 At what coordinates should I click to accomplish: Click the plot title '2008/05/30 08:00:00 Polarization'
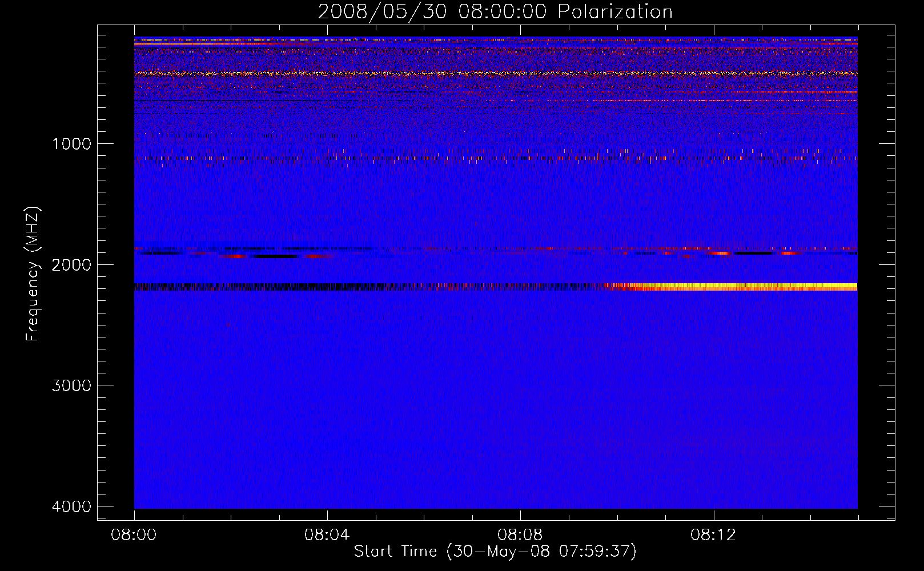click(x=495, y=12)
